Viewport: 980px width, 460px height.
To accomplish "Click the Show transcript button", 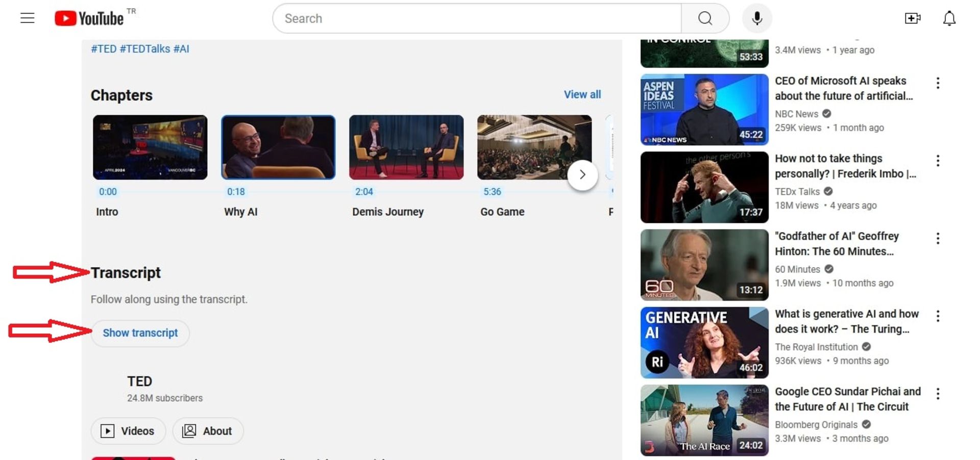I will tap(140, 333).
